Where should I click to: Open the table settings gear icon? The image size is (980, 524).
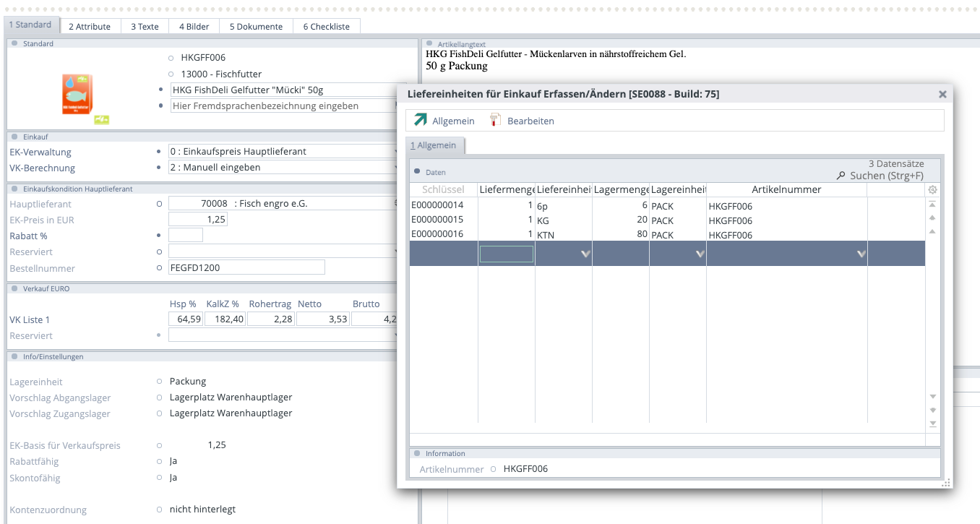coord(933,190)
